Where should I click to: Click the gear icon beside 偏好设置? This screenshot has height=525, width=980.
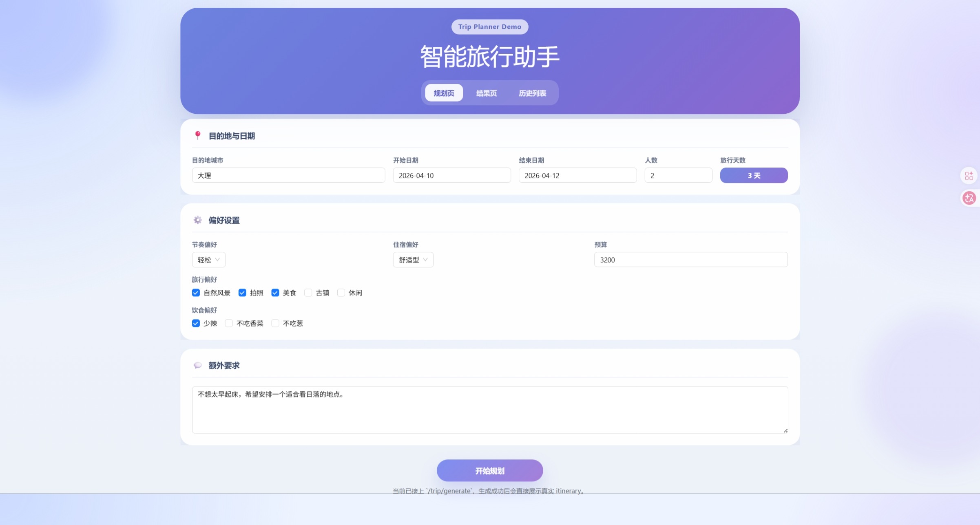tap(198, 220)
